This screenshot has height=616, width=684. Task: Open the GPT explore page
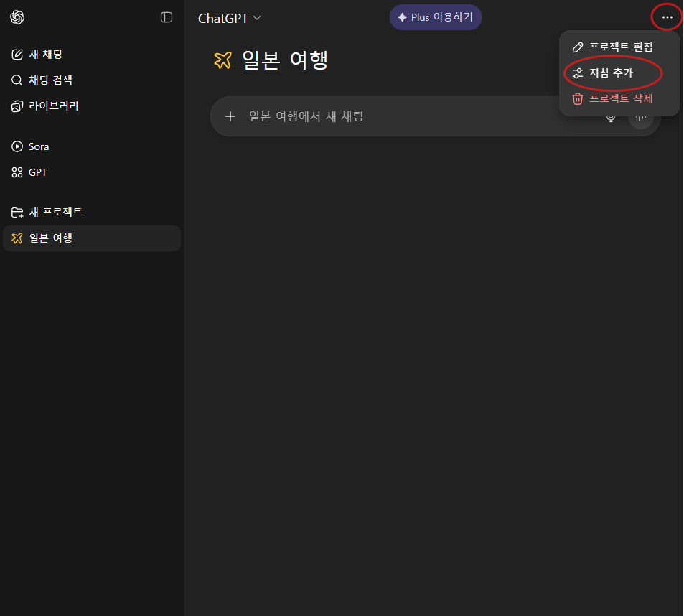pyautogui.click(x=37, y=172)
